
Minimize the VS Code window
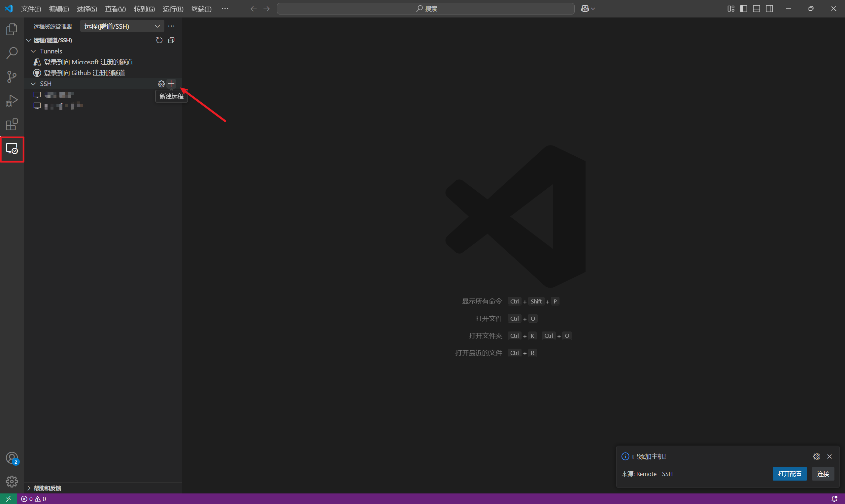788,9
